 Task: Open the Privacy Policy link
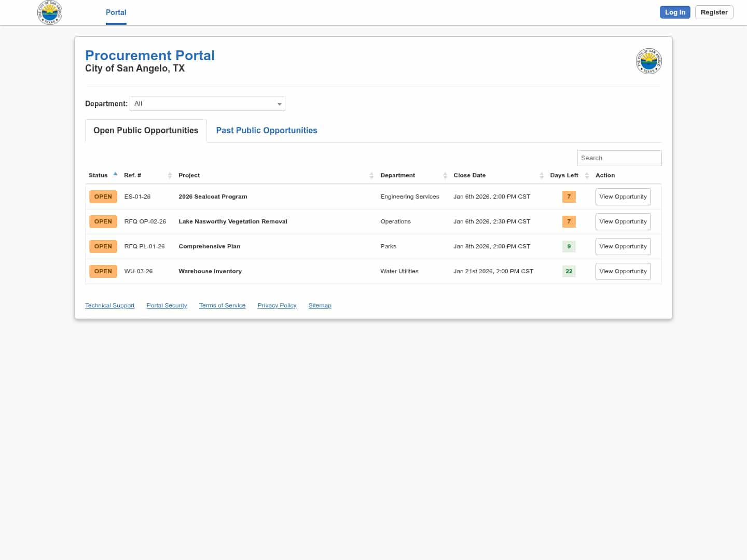coord(276,306)
